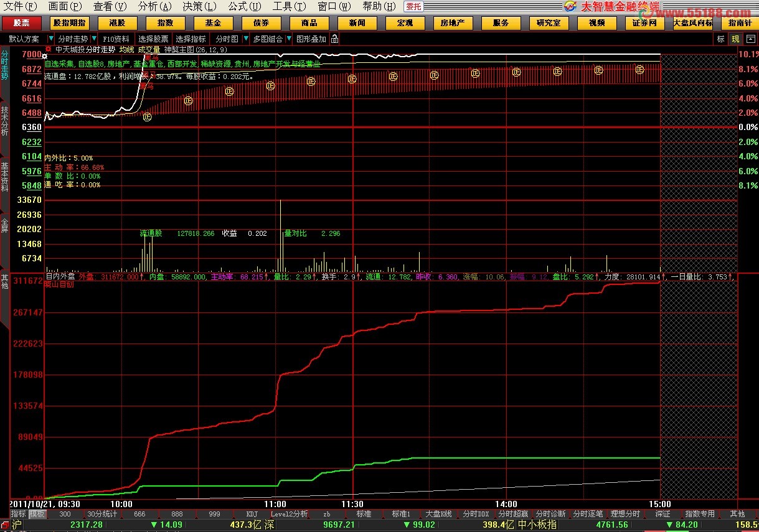Screen dimensions: 759x532
Task: Open the 帮助(H) menu
Action: (x=379, y=6)
